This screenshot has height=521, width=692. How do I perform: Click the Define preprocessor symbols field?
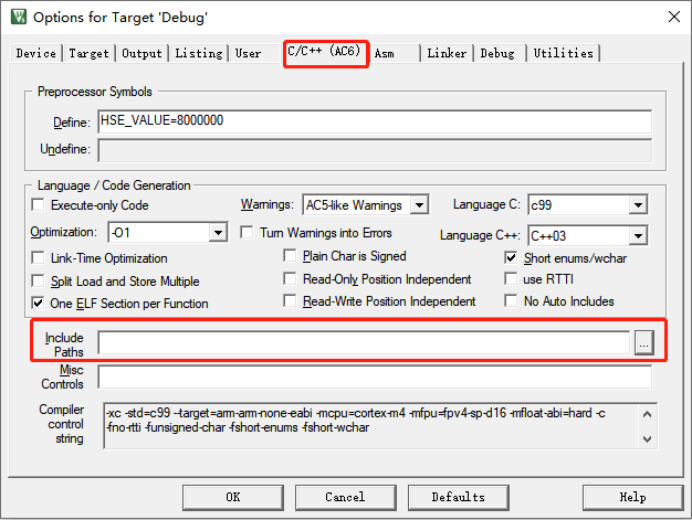(374, 121)
